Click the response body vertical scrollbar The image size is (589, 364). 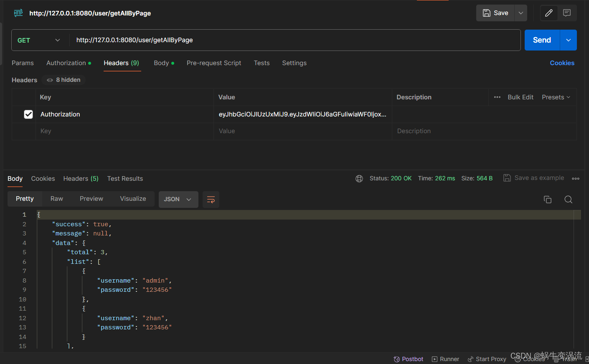pyautogui.click(x=577, y=280)
